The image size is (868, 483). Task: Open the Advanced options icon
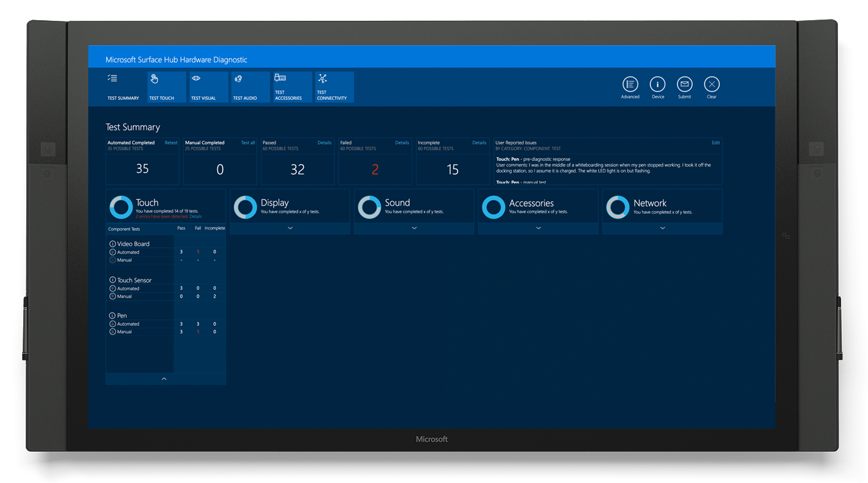[630, 84]
